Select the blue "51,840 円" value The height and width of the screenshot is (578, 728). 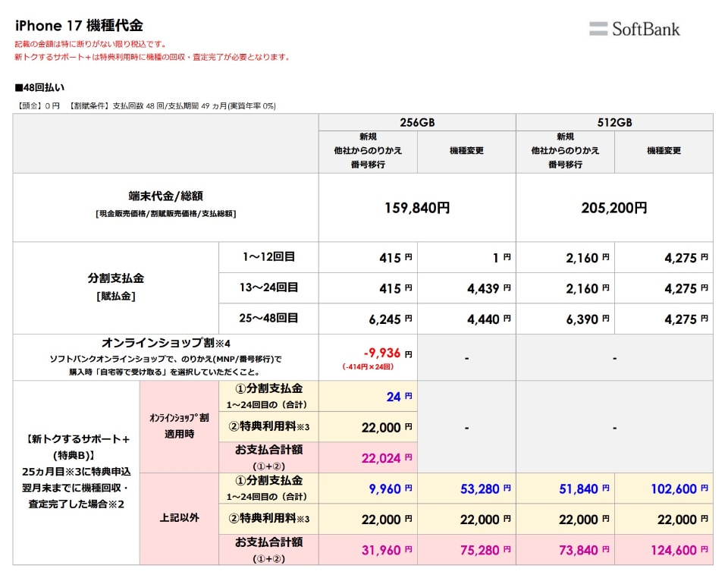[x=584, y=488]
